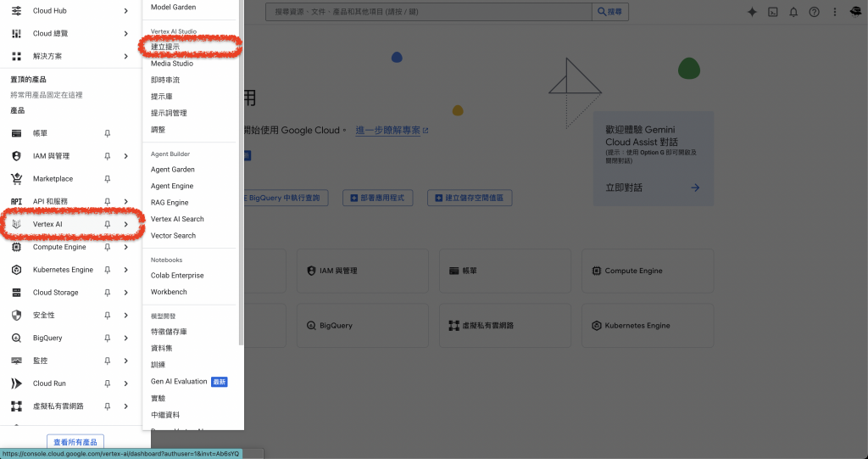The width and height of the screenshot is (868, 459).
Task: Click the 部署應用程式 button
Action: click(377, 198)
